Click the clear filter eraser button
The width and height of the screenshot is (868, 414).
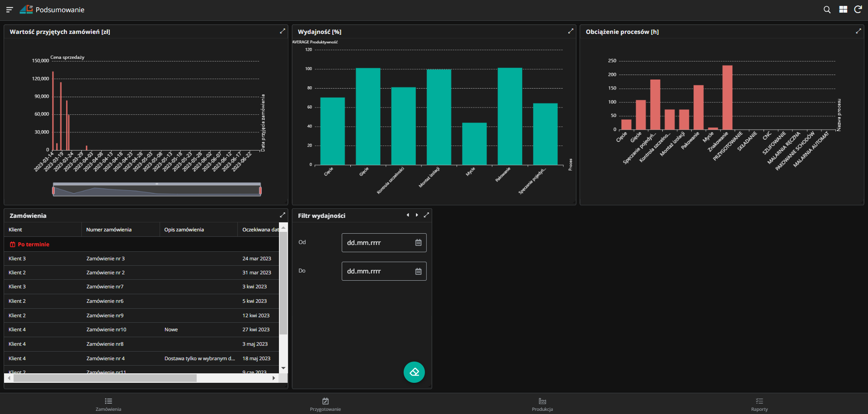click(414, 372)
